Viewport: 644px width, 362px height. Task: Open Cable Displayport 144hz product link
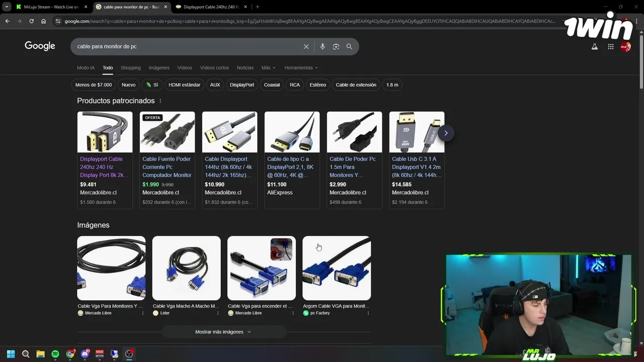tap(229, 167)
